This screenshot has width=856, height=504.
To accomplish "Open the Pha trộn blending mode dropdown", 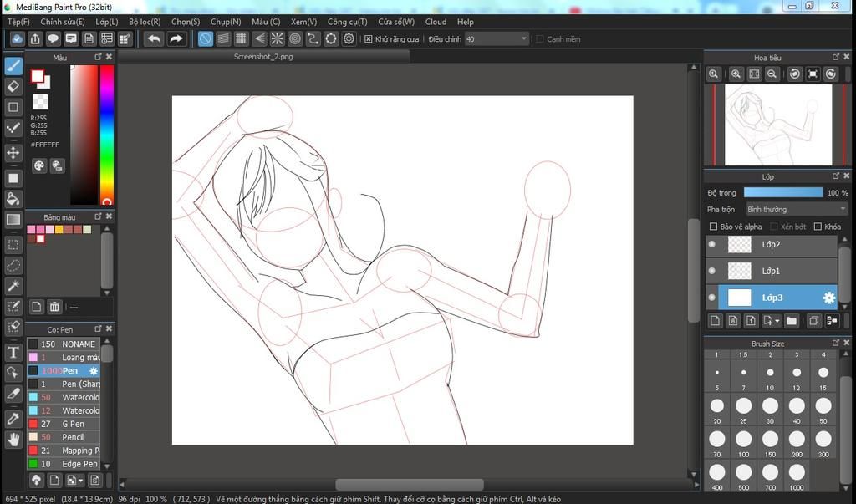I will [x=797, y=210].
